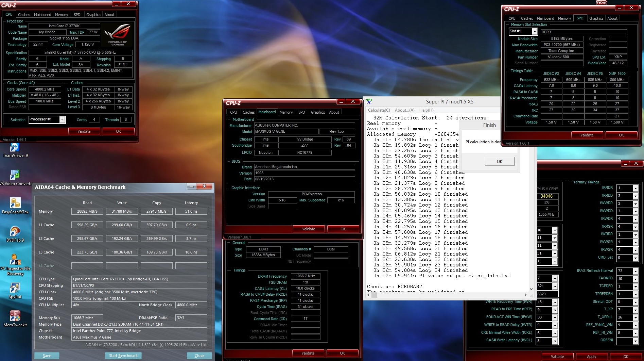This screenshot has height=361, width=644.
Task: Expand the tRRDR dropdown in MemTweakIt
Action: point(635,188)
